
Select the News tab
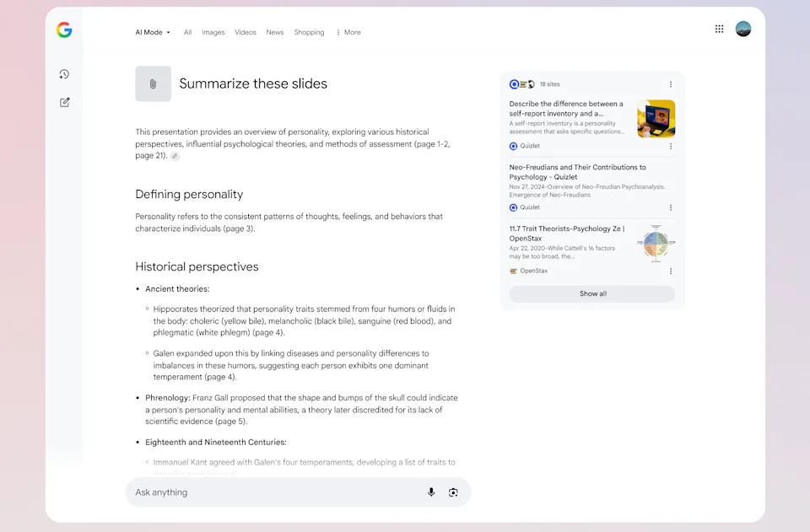tap(274, 32)
